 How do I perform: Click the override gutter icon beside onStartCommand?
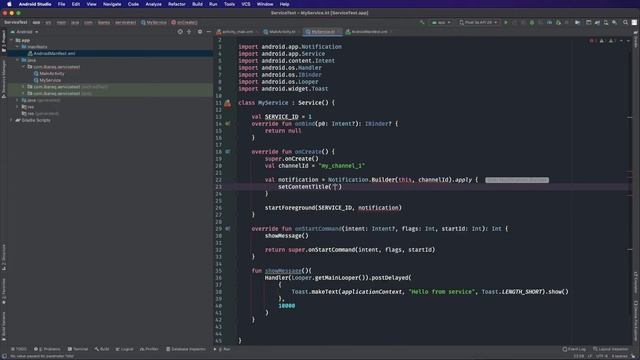228,229
